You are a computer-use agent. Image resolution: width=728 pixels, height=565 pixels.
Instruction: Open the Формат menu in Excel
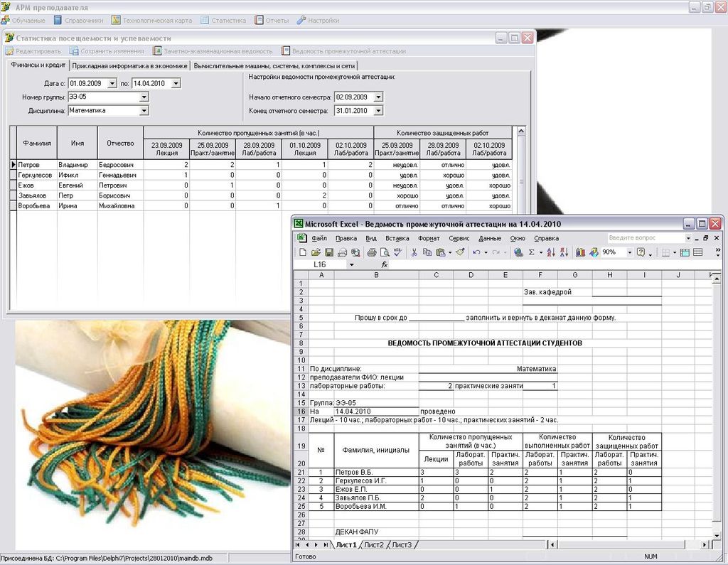[x=429, y=238]
